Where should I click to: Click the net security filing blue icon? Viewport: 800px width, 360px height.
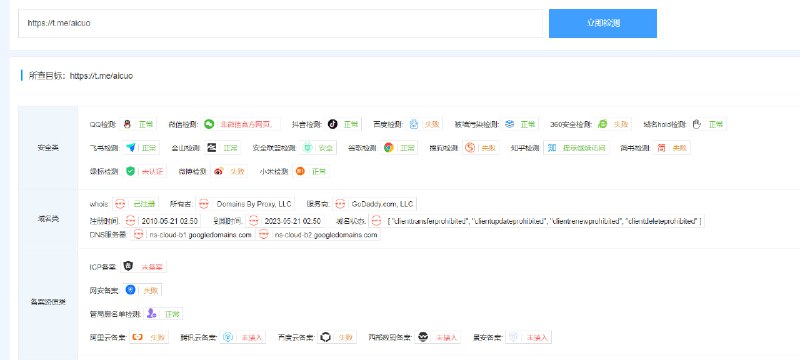pyautogui.click(x=131, y=290)
